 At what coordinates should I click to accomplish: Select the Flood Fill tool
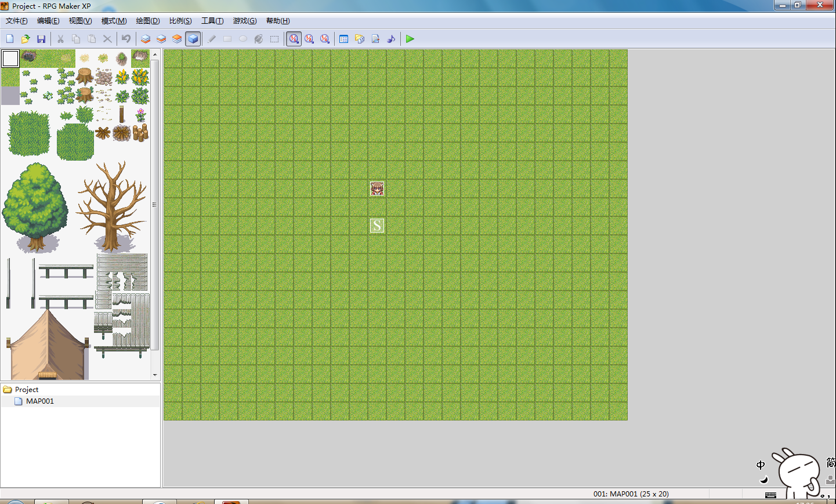pos(259,39)
